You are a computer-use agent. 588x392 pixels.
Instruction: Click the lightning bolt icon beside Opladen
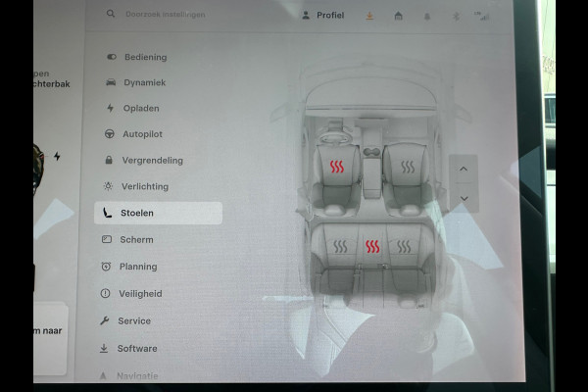[110, 108]
